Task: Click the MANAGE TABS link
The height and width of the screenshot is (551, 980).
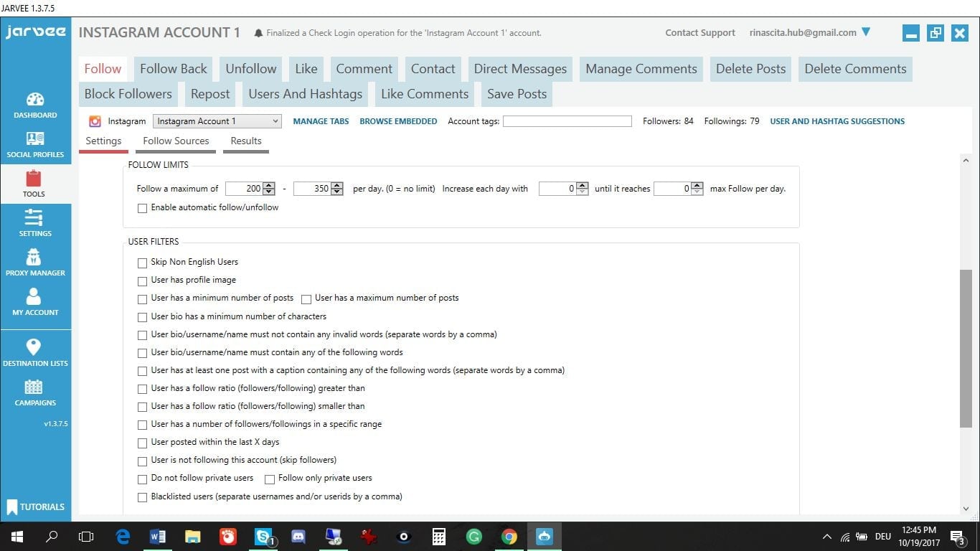Action: pos(321,122)
